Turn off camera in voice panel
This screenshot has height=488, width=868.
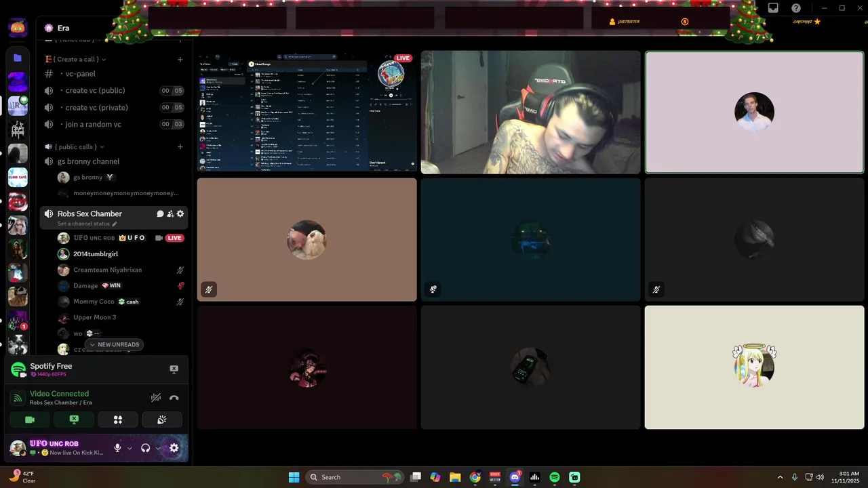coord(30,420)
